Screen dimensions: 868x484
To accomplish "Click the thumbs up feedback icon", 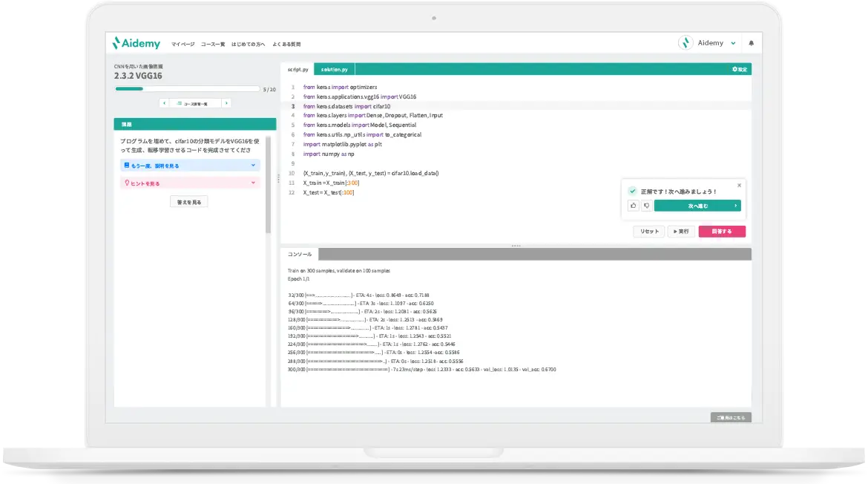I will pyautogui.click(x=633, y=206).
